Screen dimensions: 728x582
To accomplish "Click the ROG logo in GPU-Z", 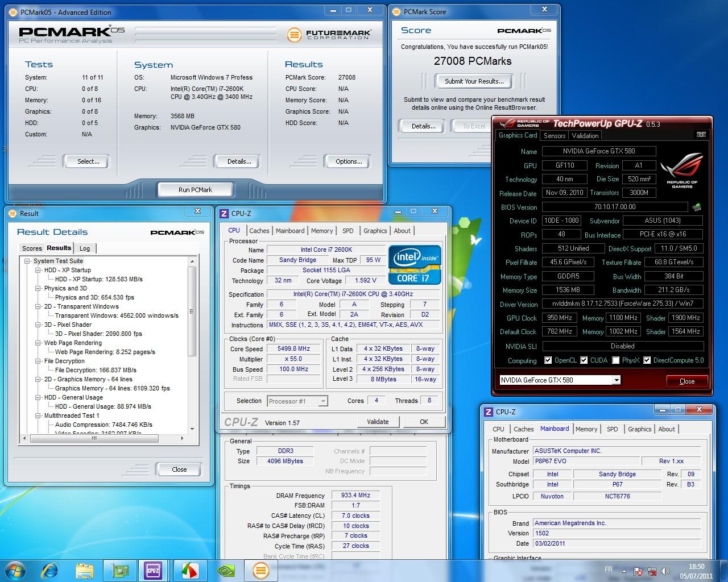I will click(682, 169).
